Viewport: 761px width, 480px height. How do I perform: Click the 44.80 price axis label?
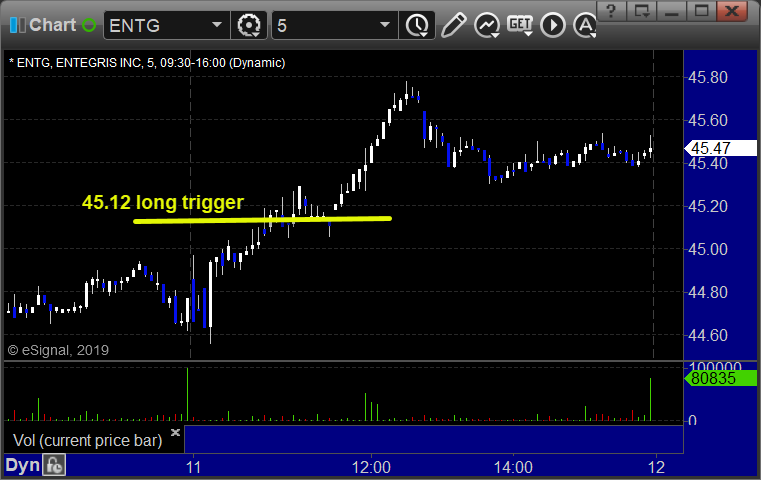708,292
